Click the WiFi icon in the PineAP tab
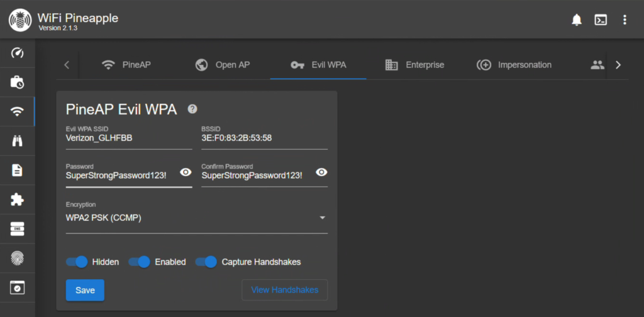Viewport: 644px width, 317px height. click(x=108, y=65)
